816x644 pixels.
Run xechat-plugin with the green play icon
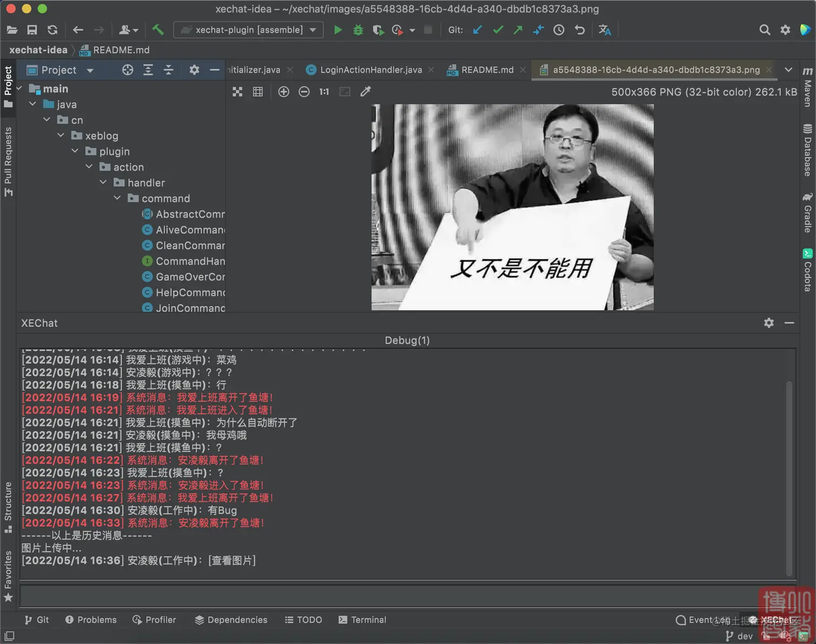coord(338,30)
